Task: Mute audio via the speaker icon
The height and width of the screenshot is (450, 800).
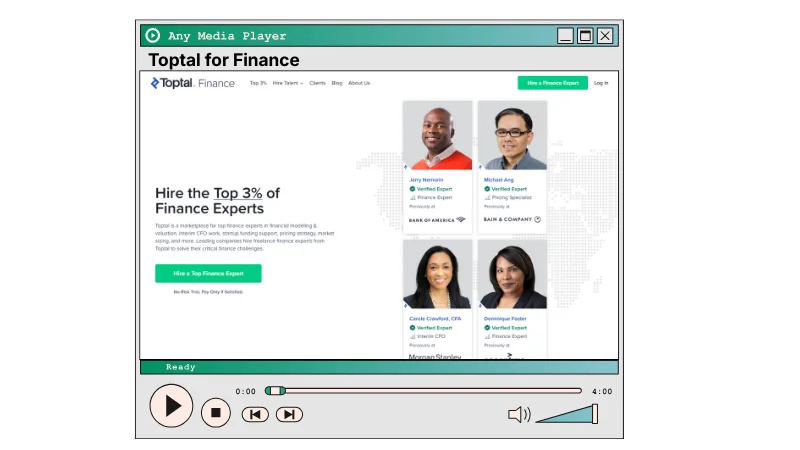Action: point(519,414)
